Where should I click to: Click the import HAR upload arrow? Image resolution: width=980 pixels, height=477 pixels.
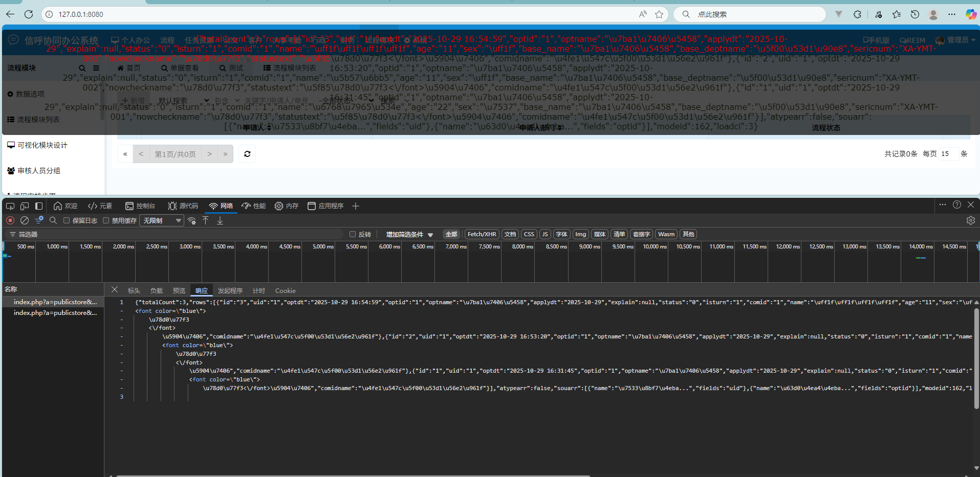tap(206, 220)
